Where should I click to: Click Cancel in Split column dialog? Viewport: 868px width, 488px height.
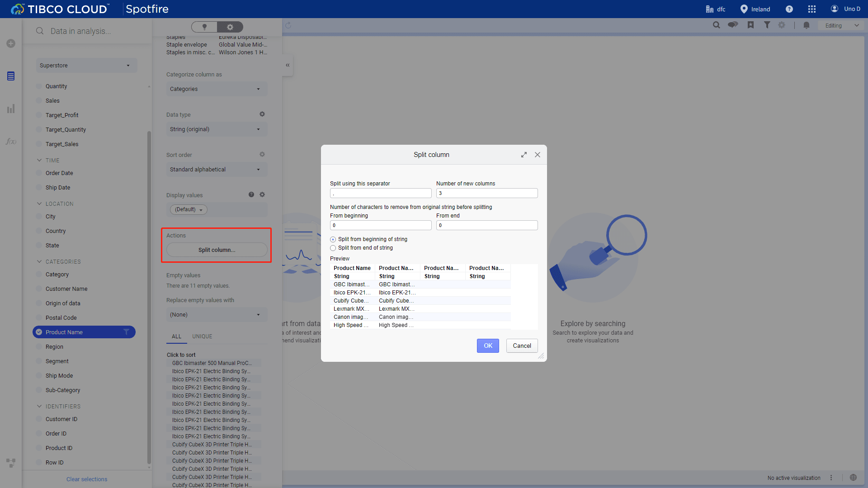coord(522,346)
